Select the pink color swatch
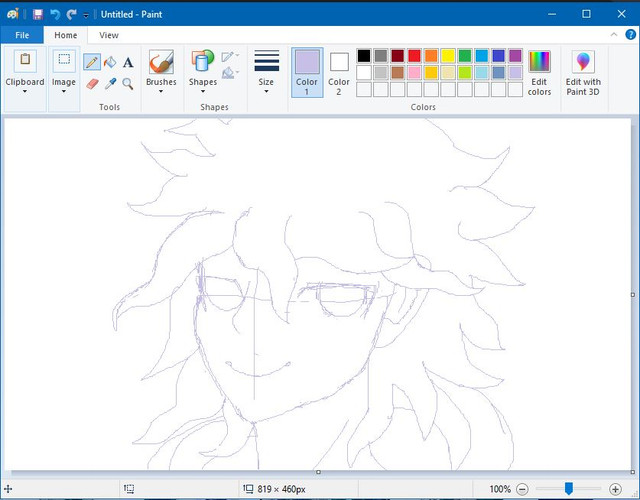 [414, 72]
